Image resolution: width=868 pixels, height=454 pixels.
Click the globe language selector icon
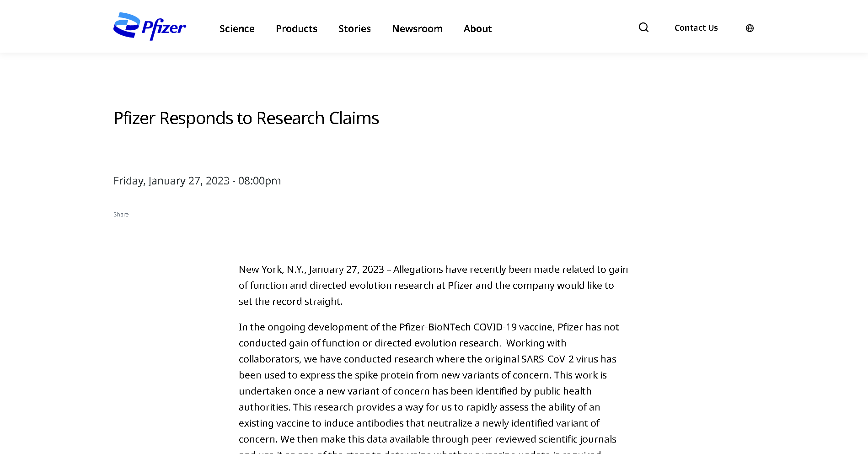tap(750, 28)
